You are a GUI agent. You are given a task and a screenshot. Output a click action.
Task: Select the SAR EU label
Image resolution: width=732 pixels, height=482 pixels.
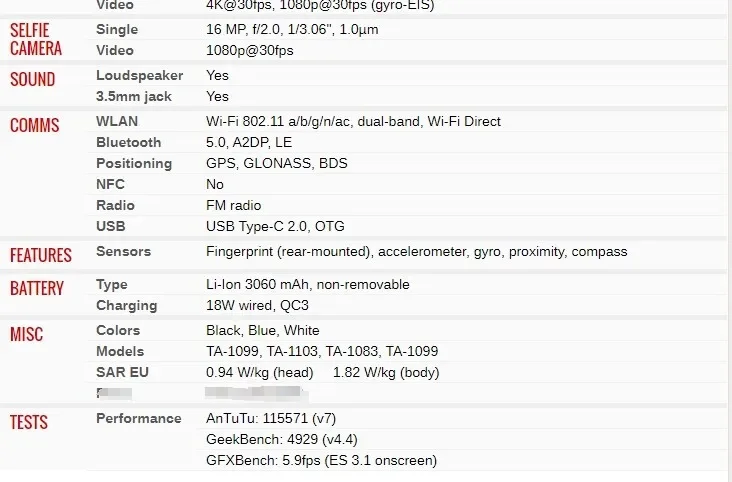pyautogui.click(x=121, y=372)
